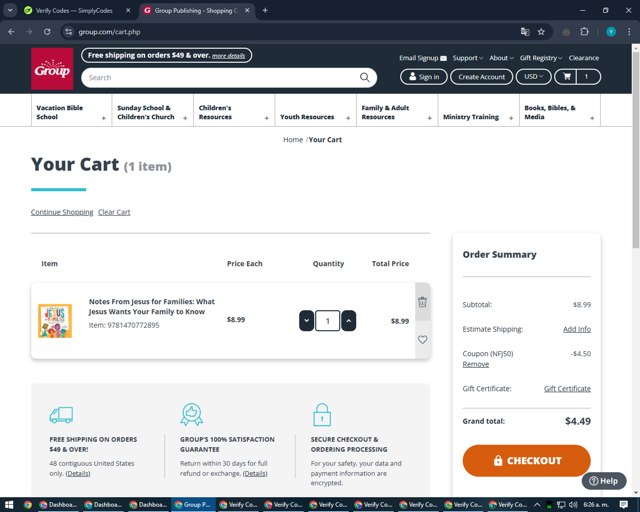
Task: Decrease quantity with down arrow
Action: tap(307, 321)
